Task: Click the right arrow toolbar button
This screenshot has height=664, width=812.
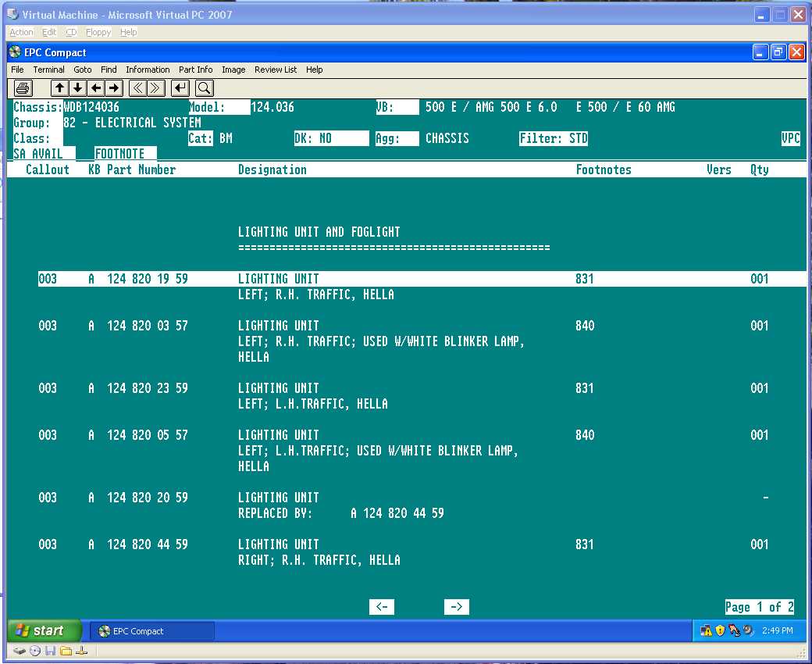Action: (114, 87)
